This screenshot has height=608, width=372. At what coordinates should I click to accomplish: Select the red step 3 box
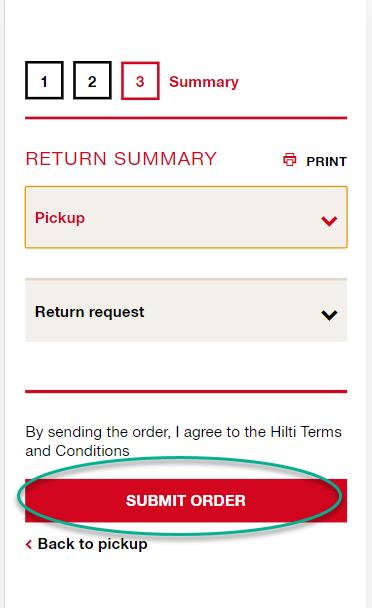[140, 81]
